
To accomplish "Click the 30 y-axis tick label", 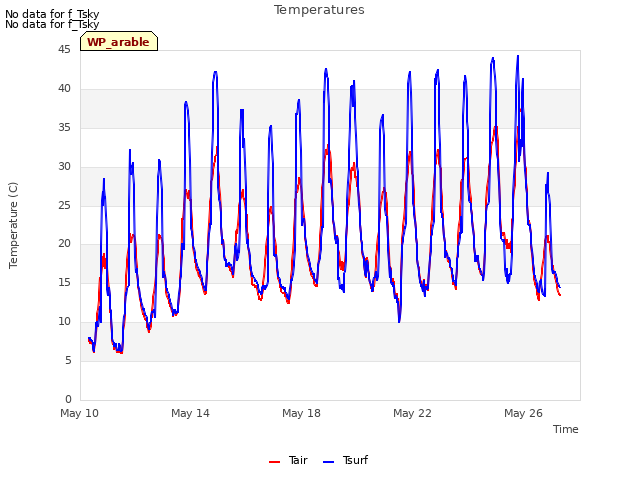I will pyautogui.click(x=64, y=167).
